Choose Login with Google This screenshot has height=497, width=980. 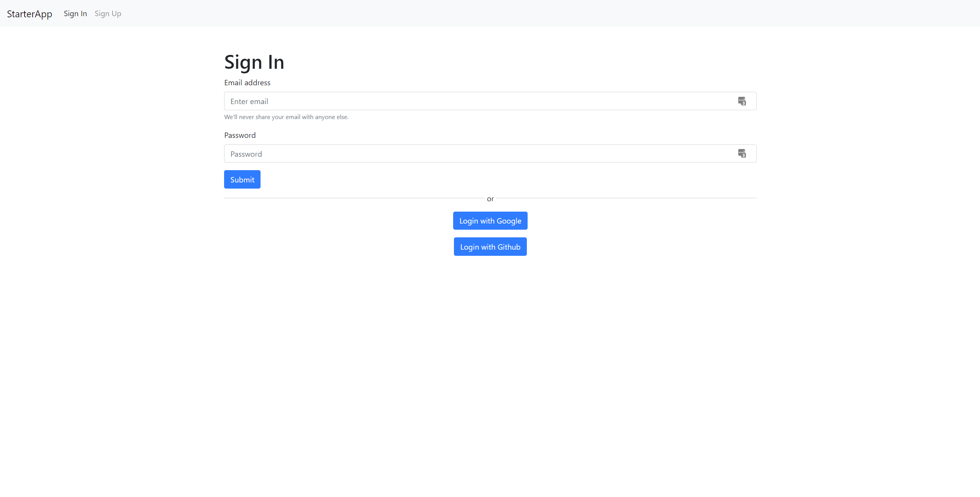[490, 221]
